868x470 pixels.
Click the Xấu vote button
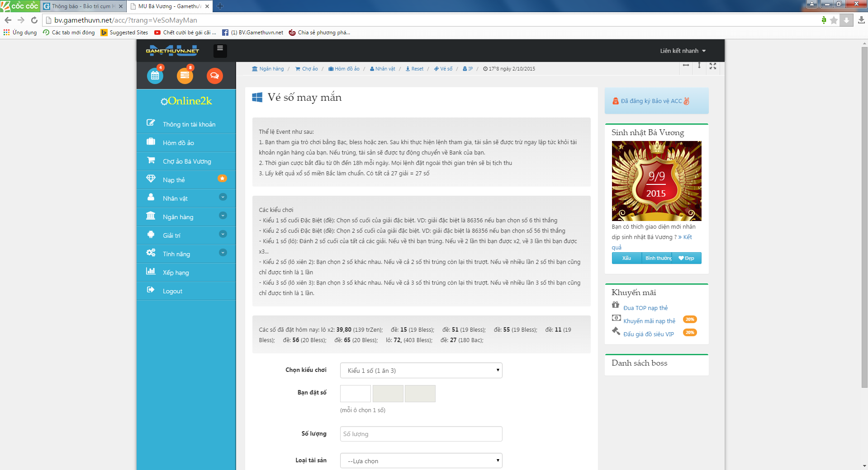626,258
